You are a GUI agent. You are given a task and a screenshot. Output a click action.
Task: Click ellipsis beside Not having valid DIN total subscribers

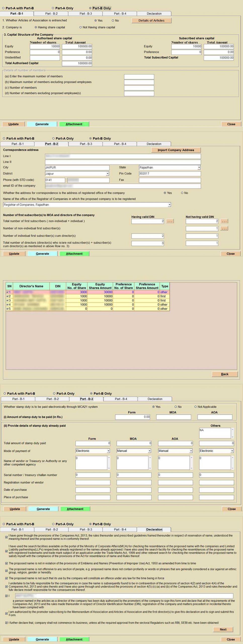224,221
